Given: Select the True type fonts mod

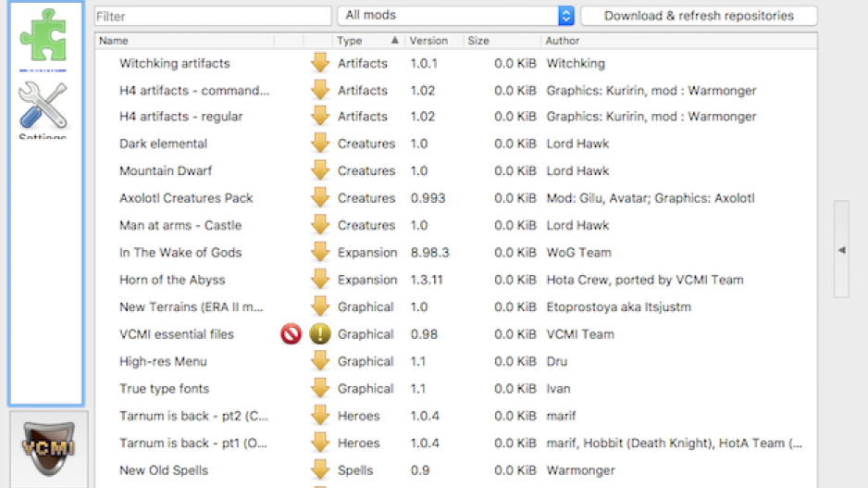Looking at the screenshot, I should coord(164,389).
